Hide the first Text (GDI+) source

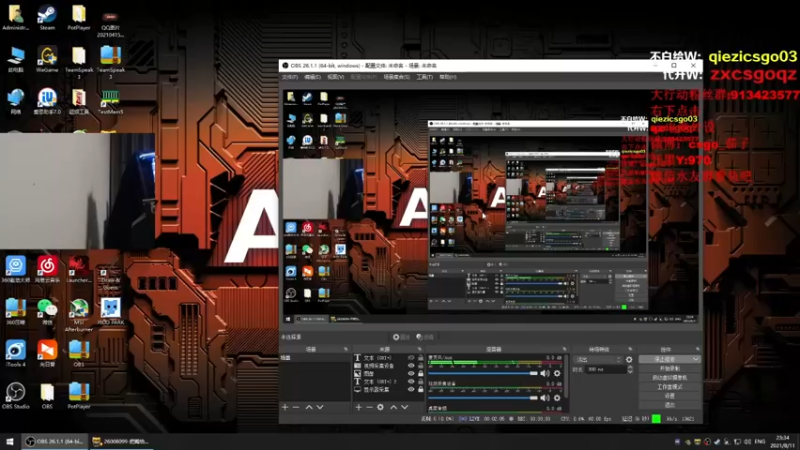411,358
